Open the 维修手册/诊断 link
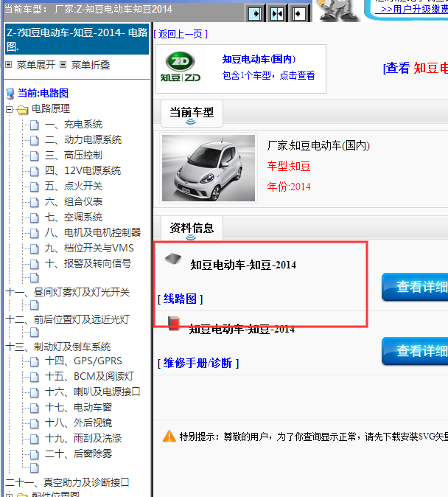Screen dimensions: 448x497 [x=198, y=363]
